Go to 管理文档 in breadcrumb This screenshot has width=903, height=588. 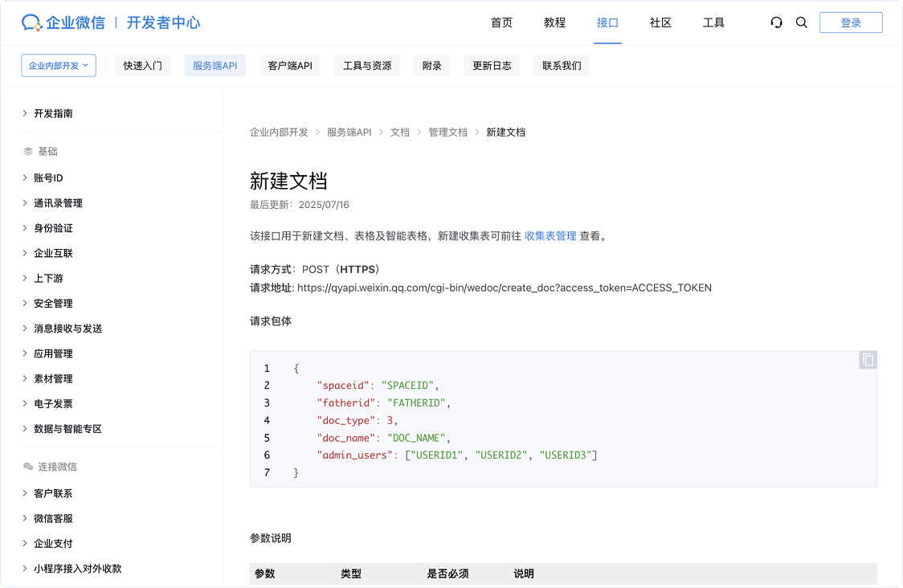click(x=447, y=133)
